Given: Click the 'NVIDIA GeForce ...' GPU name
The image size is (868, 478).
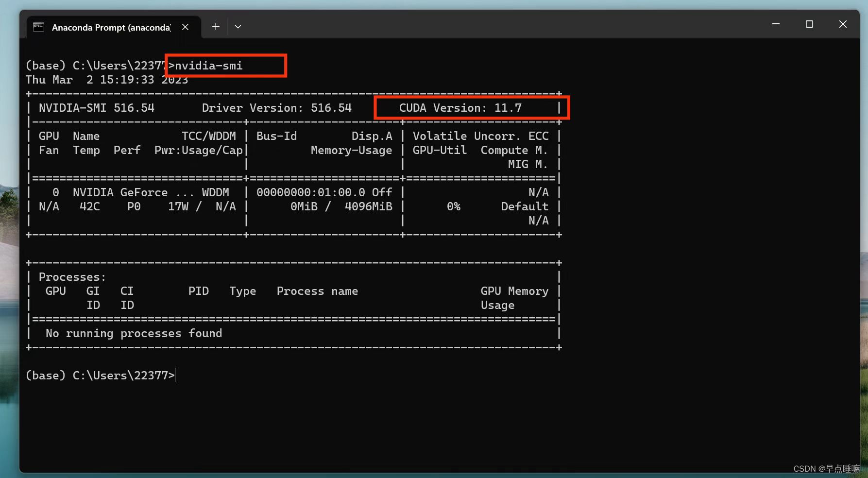Looking at the screenshot, I should pyautogui.click(x=134, y=192).
